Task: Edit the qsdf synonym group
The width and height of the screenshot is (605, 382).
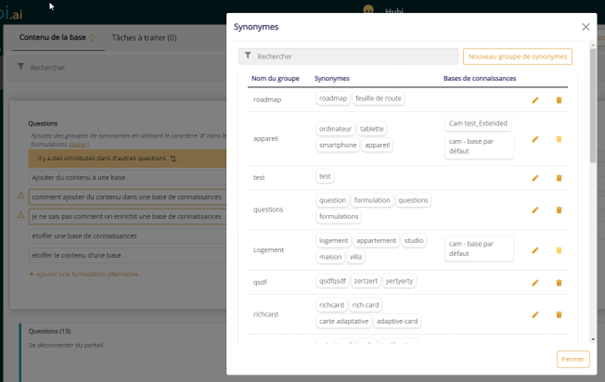Action: point(535,283)
